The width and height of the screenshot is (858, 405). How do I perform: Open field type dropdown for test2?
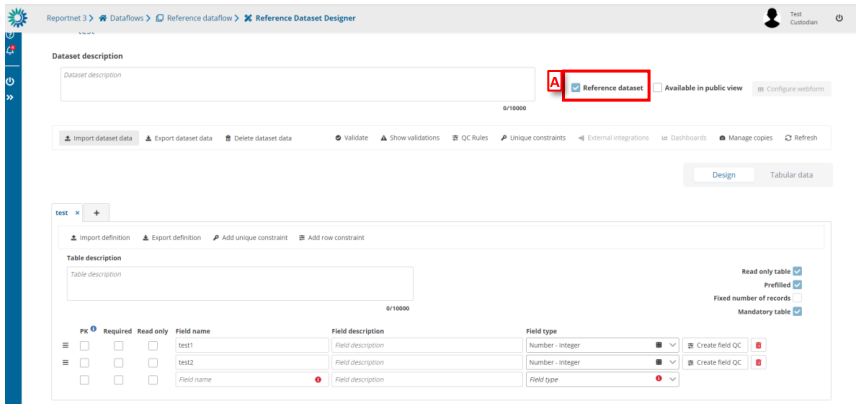pos(673,362)
